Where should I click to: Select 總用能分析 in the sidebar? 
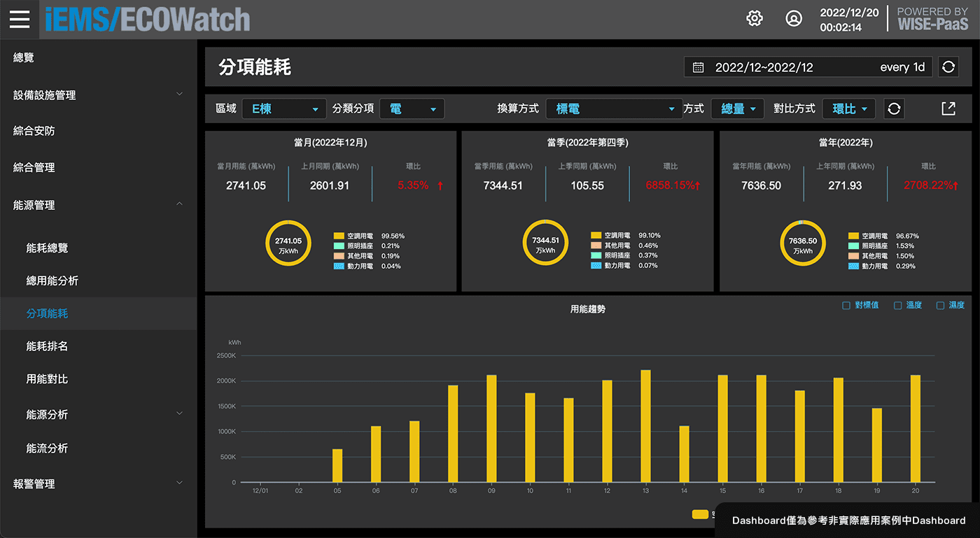click(52, 281)
